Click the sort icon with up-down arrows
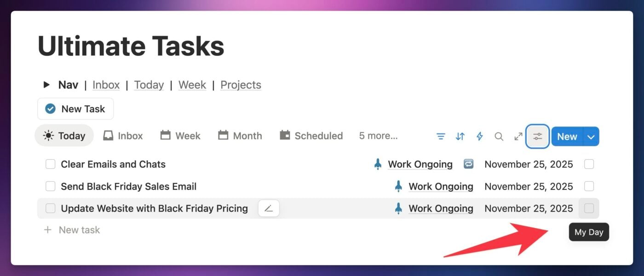The width and height of the screenshot is (644, 276). point(460,136)
